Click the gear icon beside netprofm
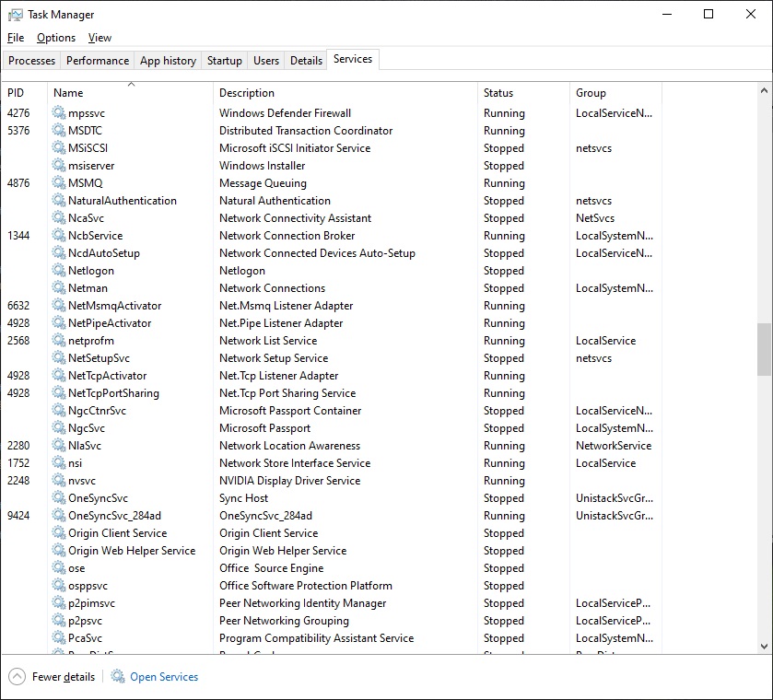Viewport: 773px width, 700px height. pos(59,340)
